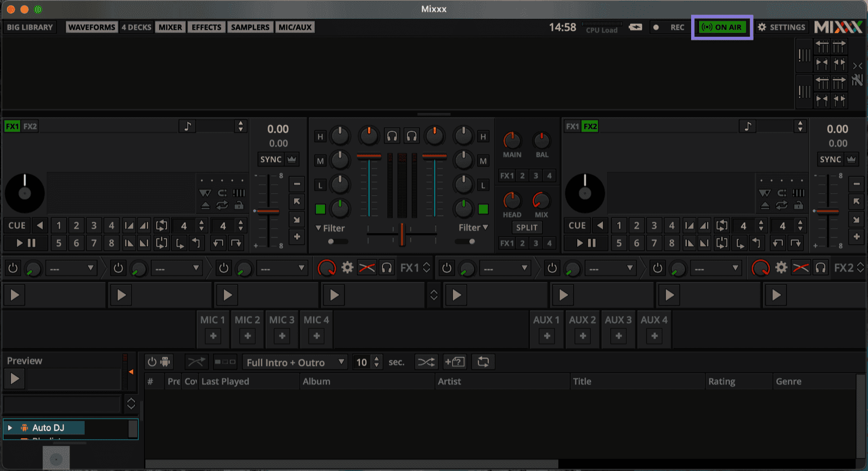Screen dimensions: 868x471
Task: Shuffle the Auto DJ queue
Action: (x=426, y=362)
